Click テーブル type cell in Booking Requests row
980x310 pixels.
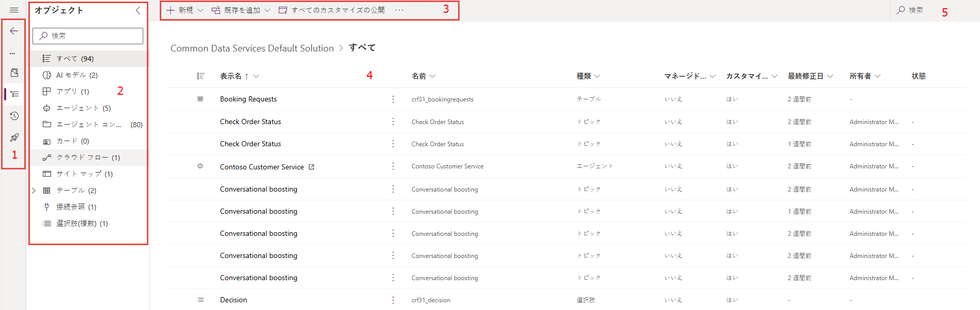[x=588, y=99]
